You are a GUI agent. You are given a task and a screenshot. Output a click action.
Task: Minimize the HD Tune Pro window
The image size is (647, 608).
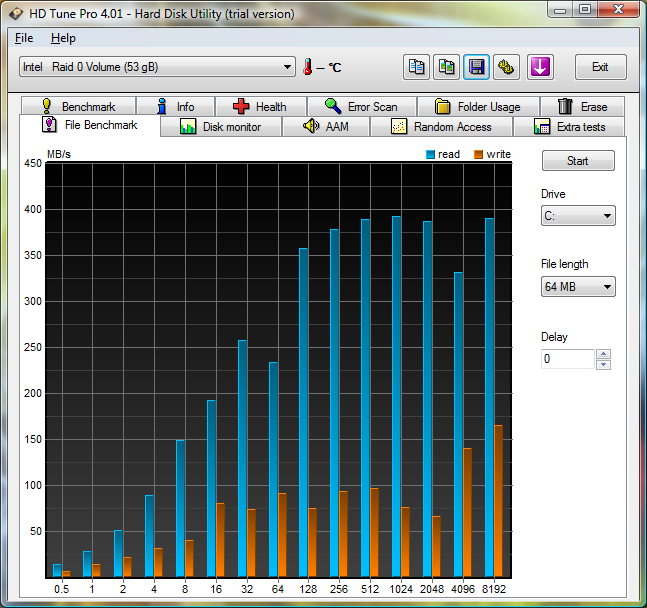click(560, 9)
